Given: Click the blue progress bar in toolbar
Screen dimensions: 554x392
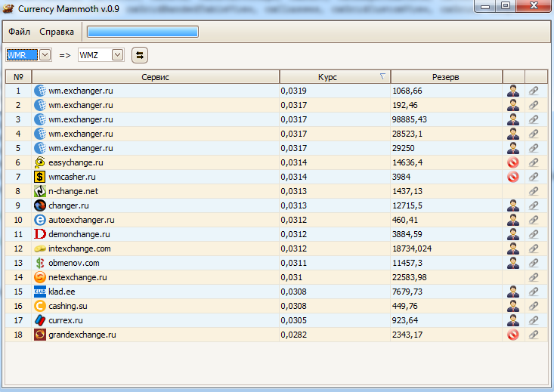Looking at the screenshot, I should pyautogui.click(x=143, y=32).
